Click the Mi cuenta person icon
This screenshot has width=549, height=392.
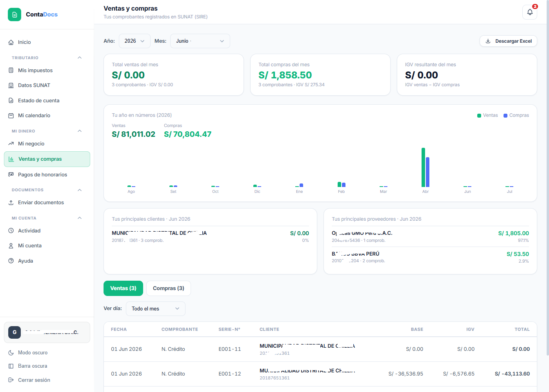[11, 246]
